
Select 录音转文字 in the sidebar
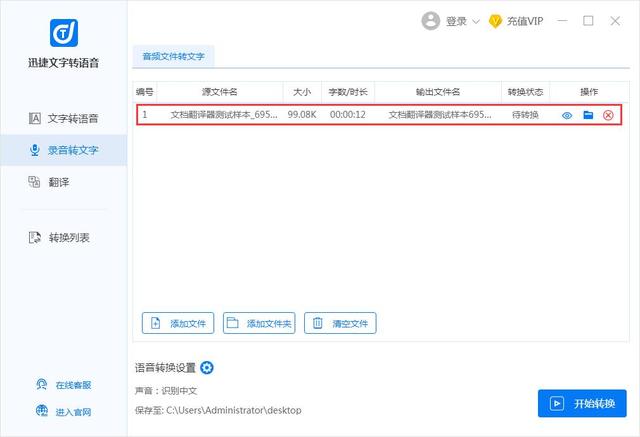pos(64,150)
